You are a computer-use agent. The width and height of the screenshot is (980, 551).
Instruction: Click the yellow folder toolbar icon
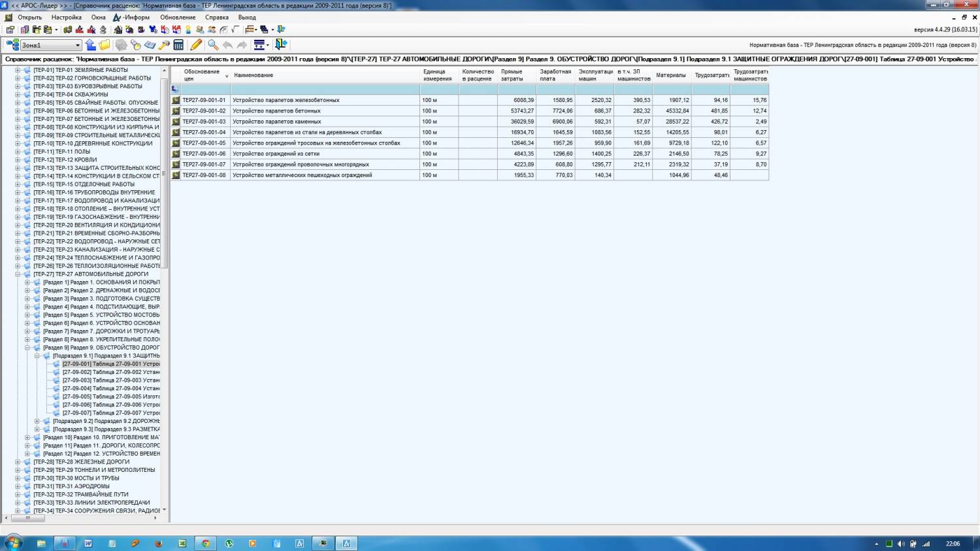click(x=105, y=45)
